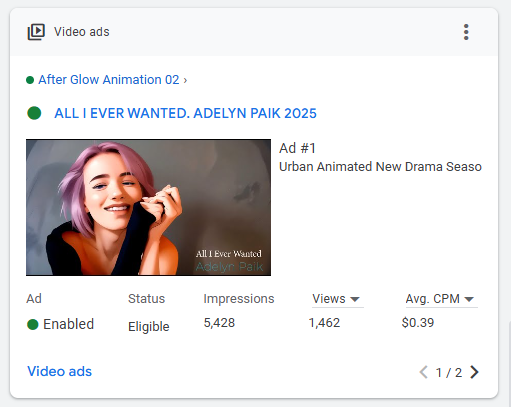Viewport: 511px width, 407px height.
Task: Go to next ad with right chevron
Action: (x=474, y=372)
